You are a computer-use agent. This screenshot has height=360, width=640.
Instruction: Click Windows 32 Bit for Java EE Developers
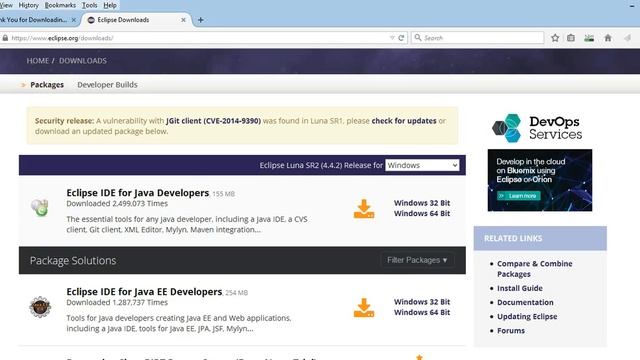tap(422, 302)
